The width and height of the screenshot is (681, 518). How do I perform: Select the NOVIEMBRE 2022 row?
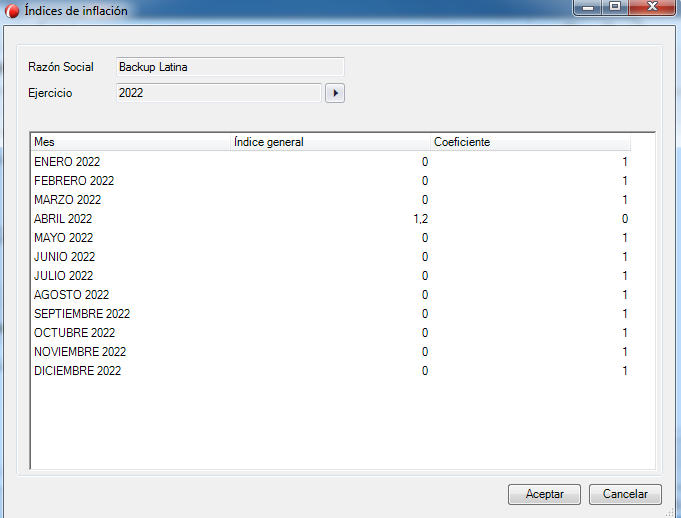coord(331,352)
